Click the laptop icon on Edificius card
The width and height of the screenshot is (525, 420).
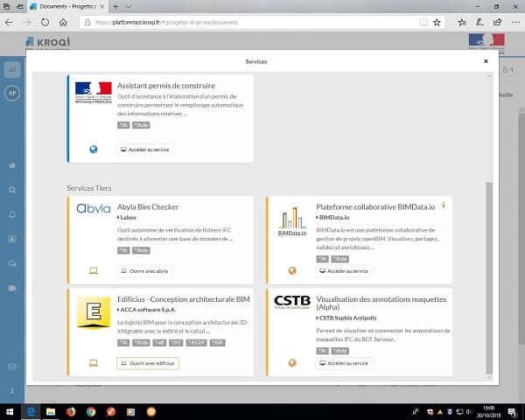pyautogui.click(x=94, y=363)
